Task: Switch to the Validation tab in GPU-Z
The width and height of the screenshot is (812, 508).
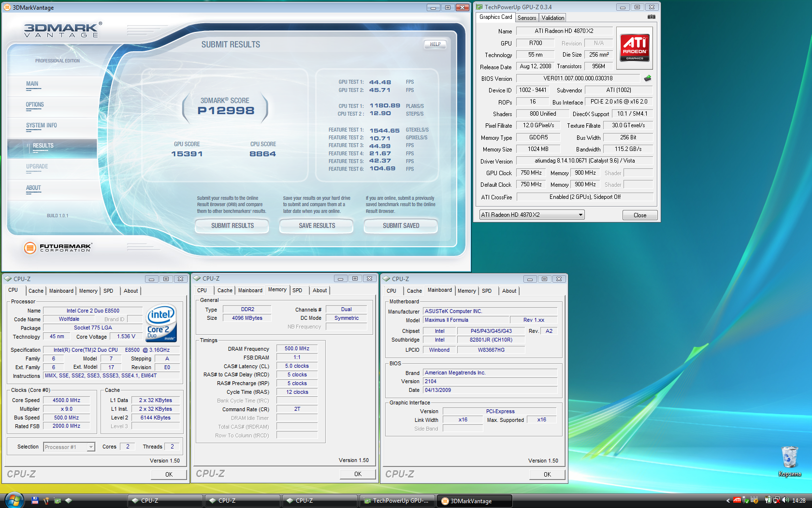Action: coord(552,18)
